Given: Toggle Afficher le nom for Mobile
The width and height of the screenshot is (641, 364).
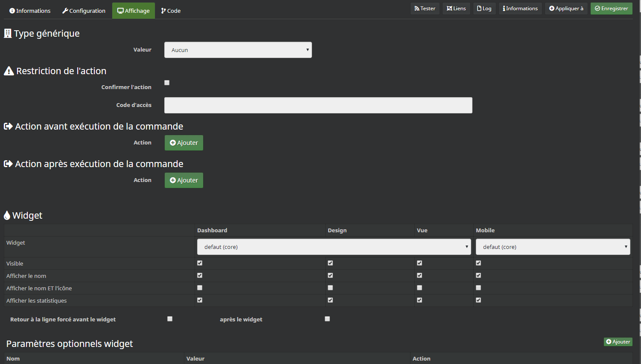Looking at the screenshot, I should point(478,275).
